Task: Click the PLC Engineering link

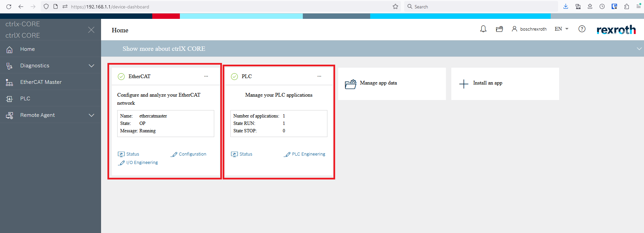Action: [x=308, y=154]
